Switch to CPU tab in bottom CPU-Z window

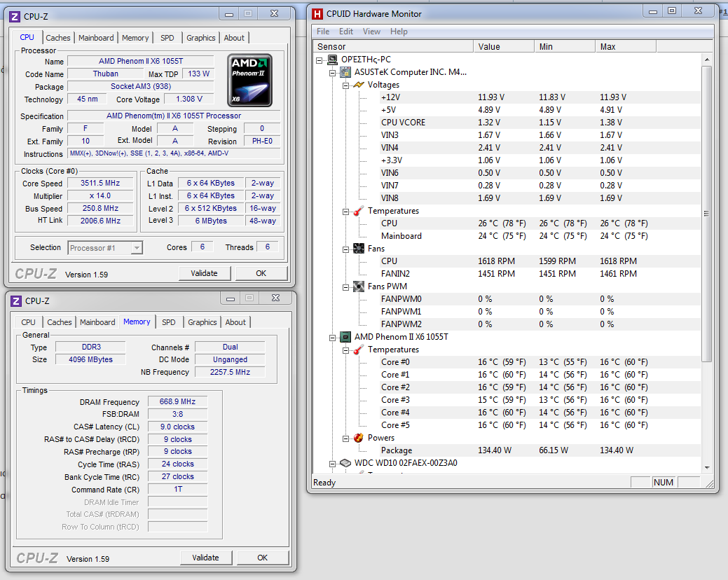[x=28, y=322]
